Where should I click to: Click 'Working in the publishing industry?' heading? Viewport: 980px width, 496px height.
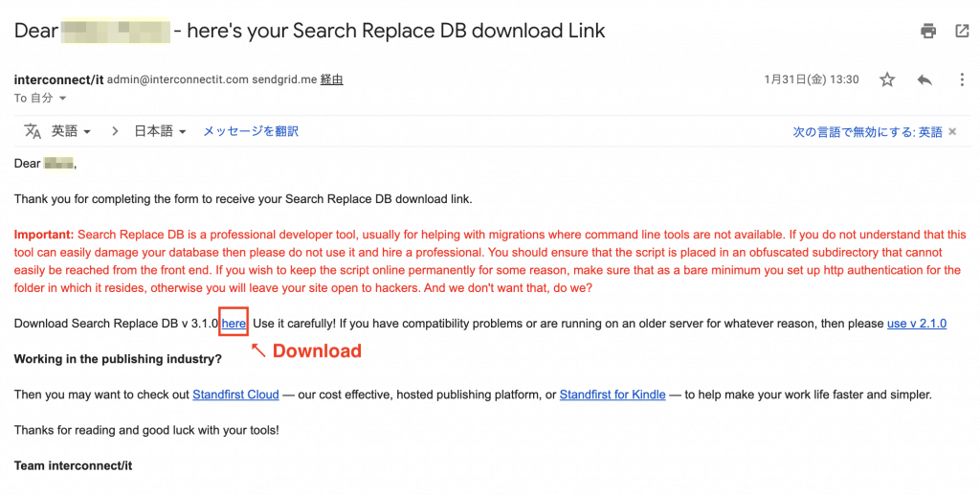click(118, 359)
